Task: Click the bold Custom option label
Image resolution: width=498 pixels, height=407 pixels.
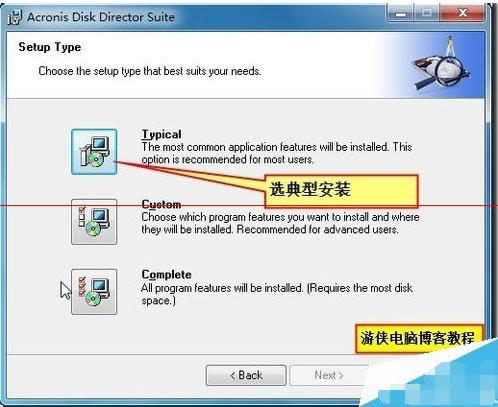Action: (x=161, y=204)
